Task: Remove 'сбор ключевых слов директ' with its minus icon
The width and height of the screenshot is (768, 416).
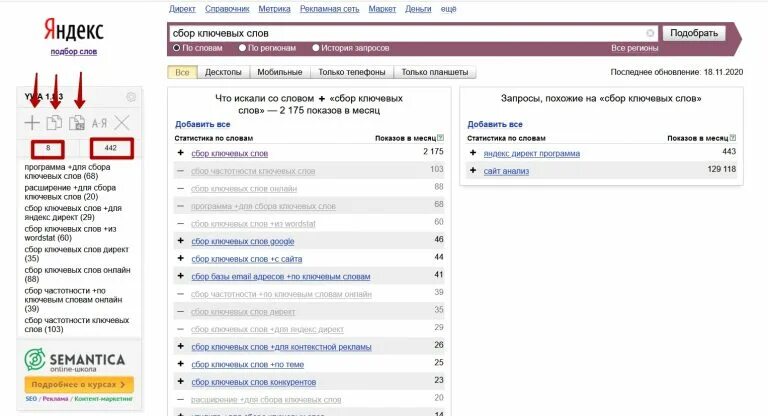Action: [180, 311]
